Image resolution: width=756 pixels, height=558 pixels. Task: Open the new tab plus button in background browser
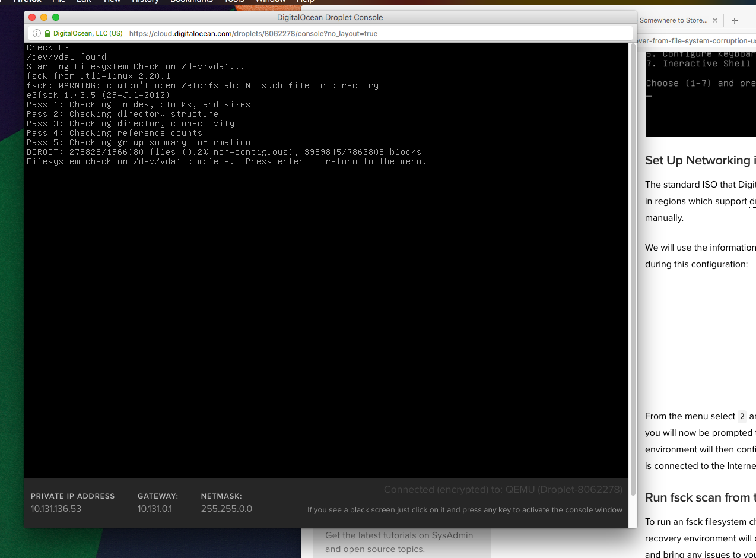tap(734, 20)
